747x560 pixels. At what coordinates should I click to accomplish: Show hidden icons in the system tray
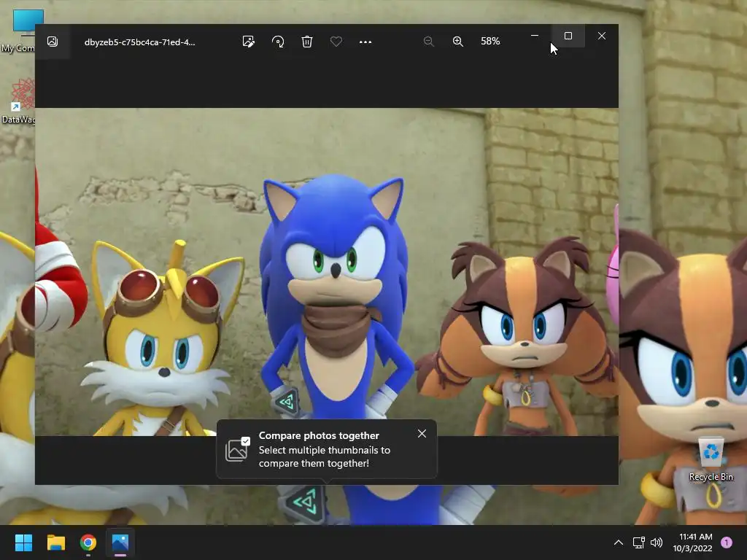click(619, 542)
